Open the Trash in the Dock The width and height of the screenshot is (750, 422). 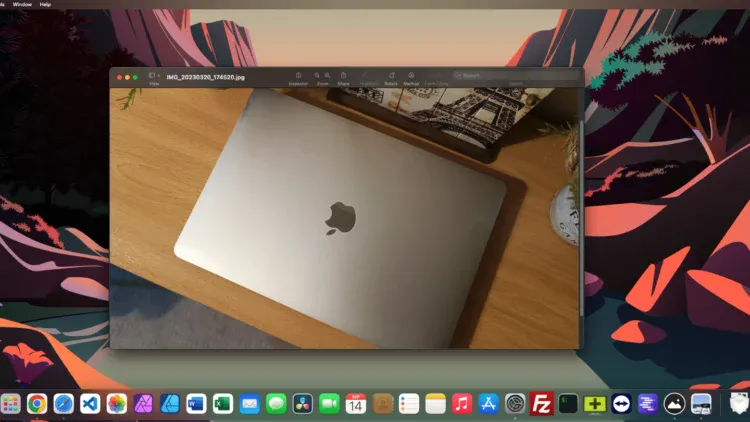pyautogui.click(x=739, y=404)
